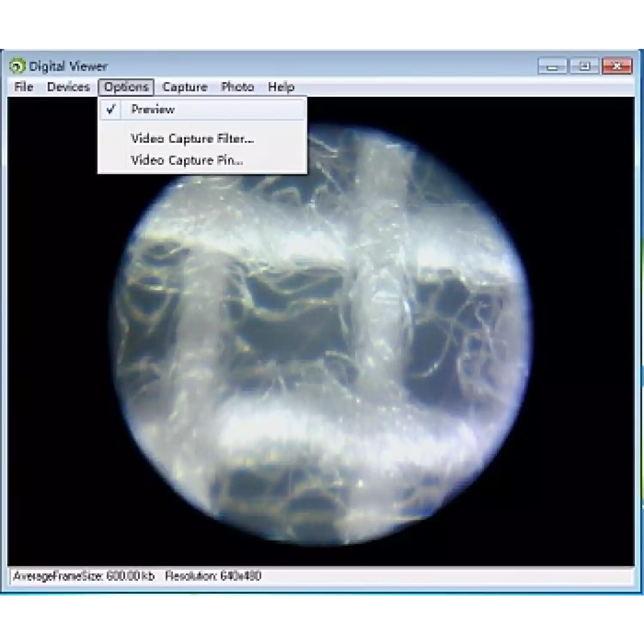
Task: Disable the checked Preview option
Action: [x=153, y=109]
